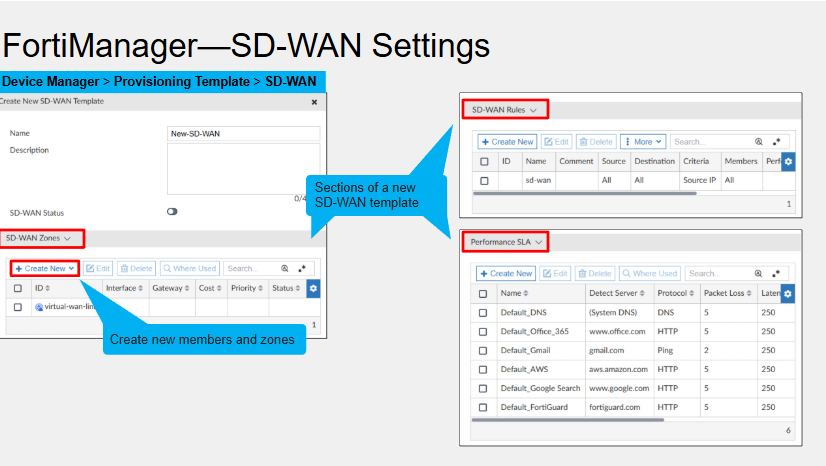Viewport: 826px width, 466px height.
Task: Open column settings gear in SD-WAN Rules table
Action: pos(788,162)
